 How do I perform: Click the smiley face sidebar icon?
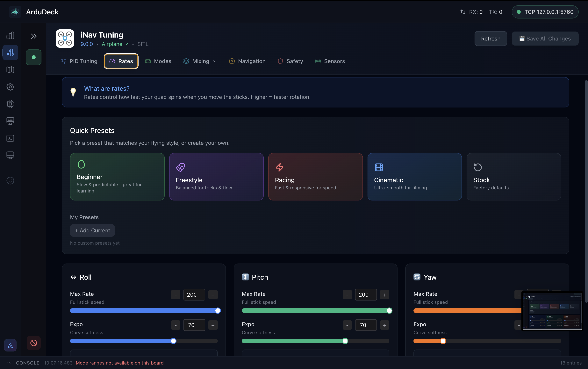pos(10,181)
